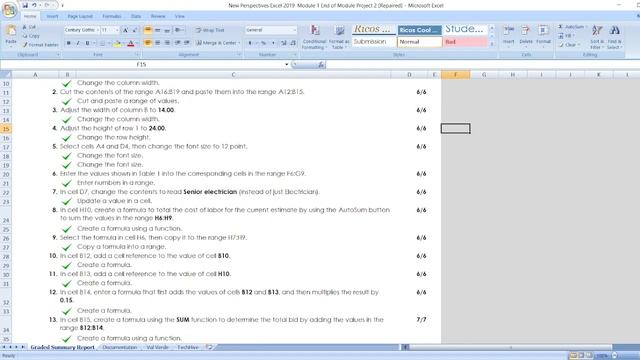Switch to the Insert ribbon tab
Viewport: 640px width, 360px height.
point(52,16)
